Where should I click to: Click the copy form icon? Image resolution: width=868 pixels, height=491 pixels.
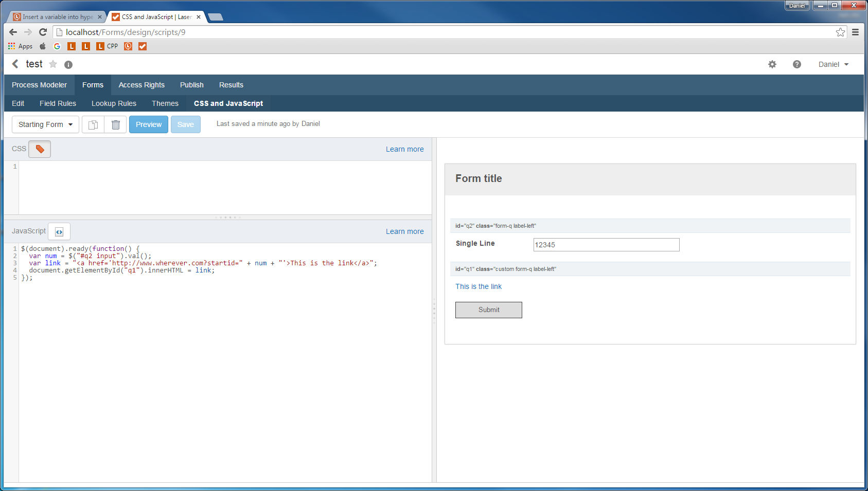93,124
